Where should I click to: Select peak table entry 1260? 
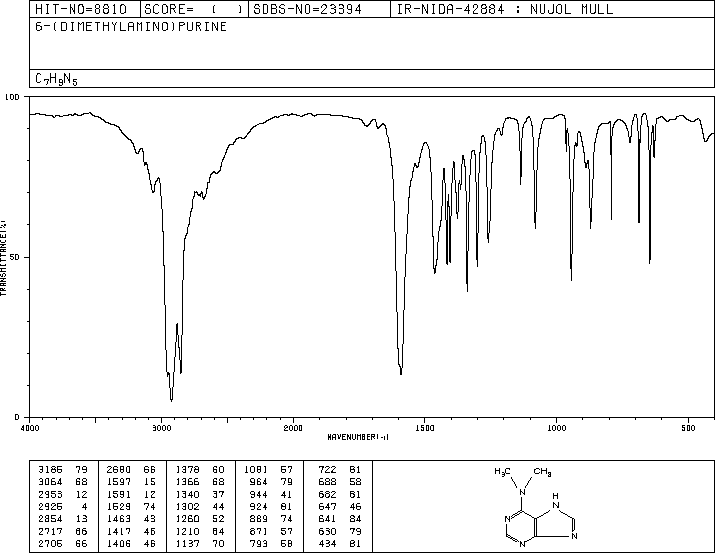pos(200,519)
